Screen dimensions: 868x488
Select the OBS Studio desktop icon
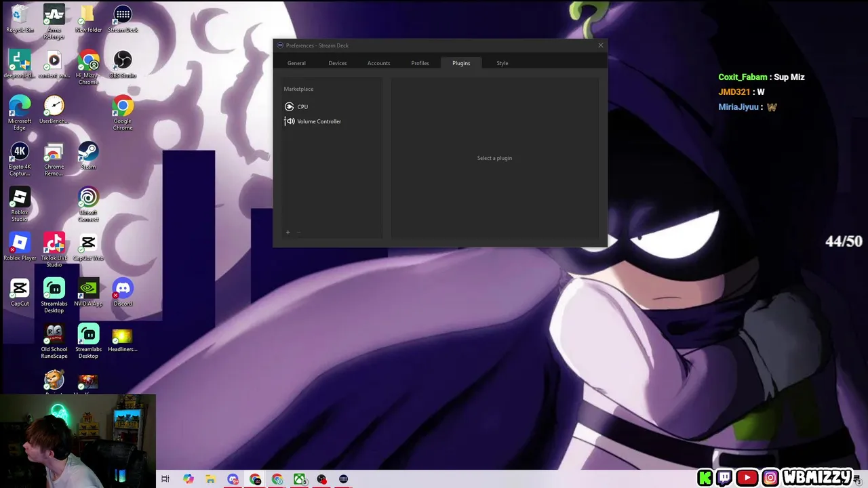coord(123,64)
